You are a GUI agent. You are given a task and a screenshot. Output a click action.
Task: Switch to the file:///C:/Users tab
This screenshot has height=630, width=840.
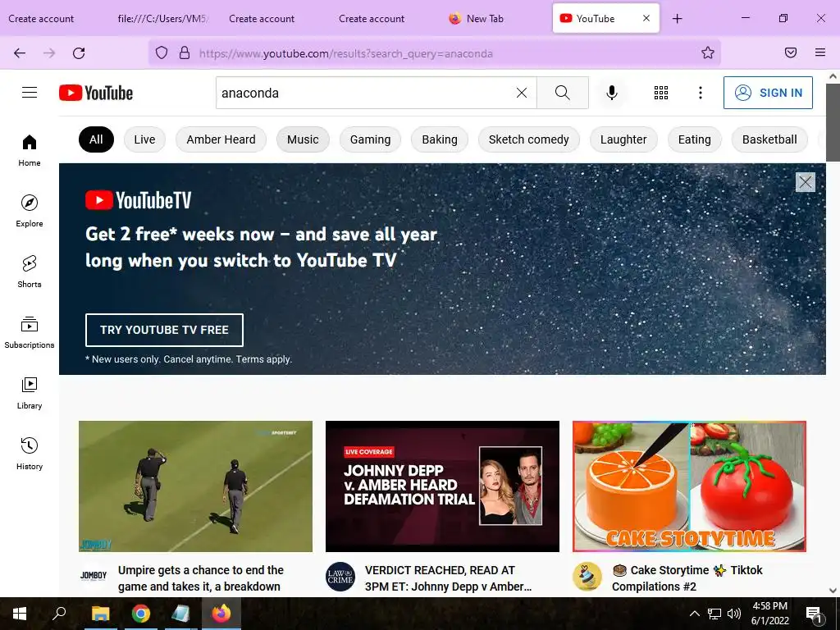click(x=162, y=19)
